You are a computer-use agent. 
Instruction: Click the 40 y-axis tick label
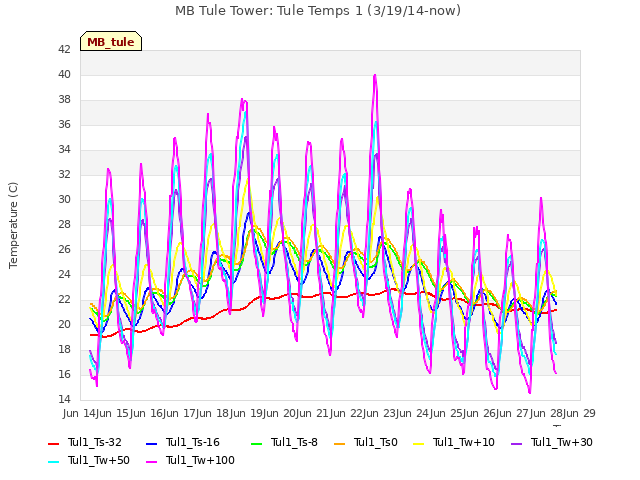pos(64,75)
